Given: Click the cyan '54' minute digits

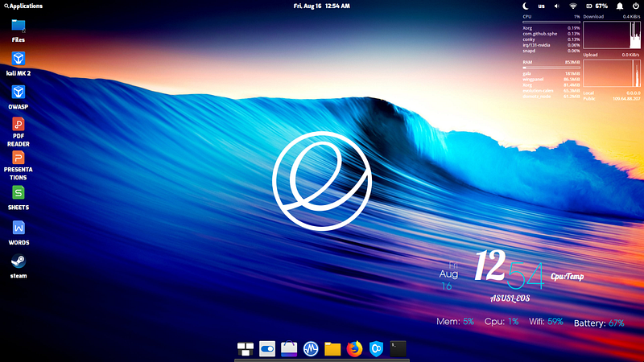Looking at the screenshot, I should pyautogui.click(x=526, y=275).
